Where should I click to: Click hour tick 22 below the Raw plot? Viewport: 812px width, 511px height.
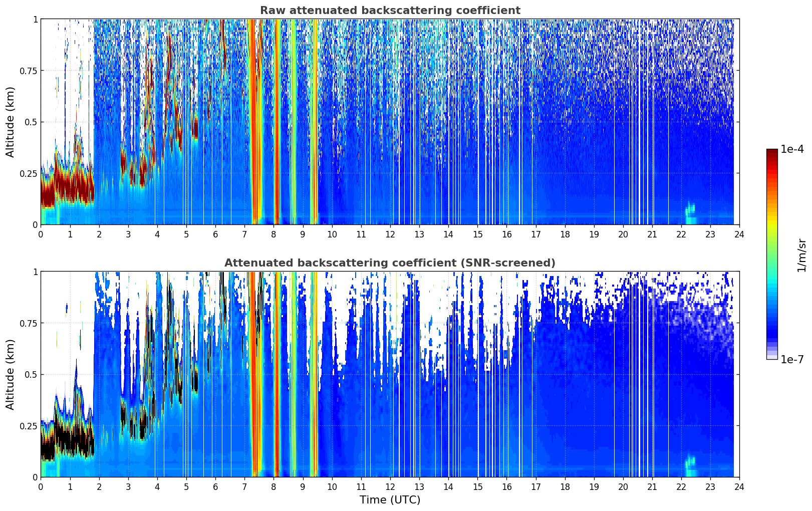[681, 234]
